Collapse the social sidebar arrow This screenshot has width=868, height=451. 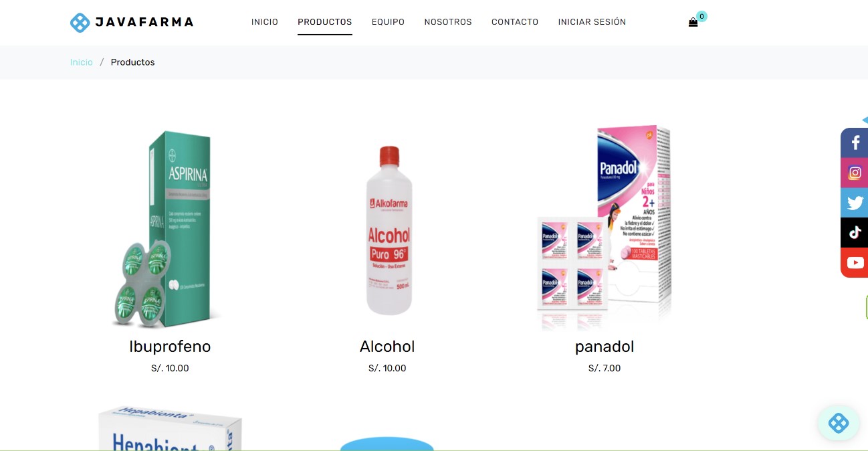865,120
